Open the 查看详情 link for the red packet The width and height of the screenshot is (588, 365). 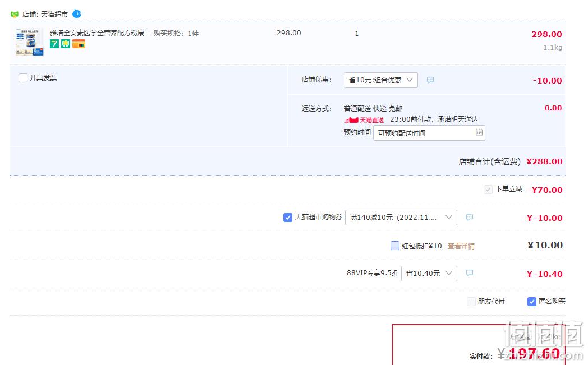[x=461, y=246]
